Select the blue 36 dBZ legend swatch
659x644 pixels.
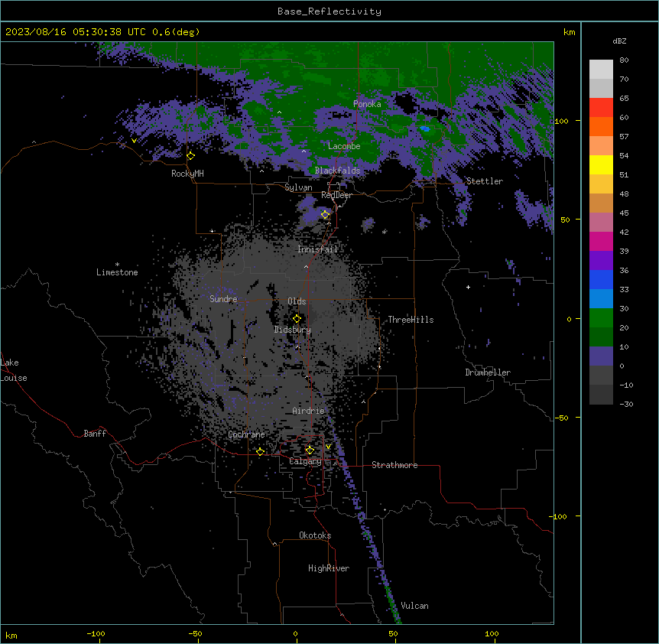tap(601, 279)
